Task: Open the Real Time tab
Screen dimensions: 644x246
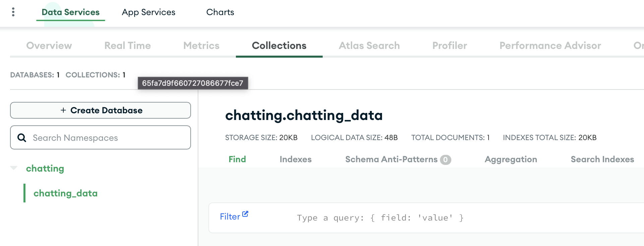Action: 127,46
